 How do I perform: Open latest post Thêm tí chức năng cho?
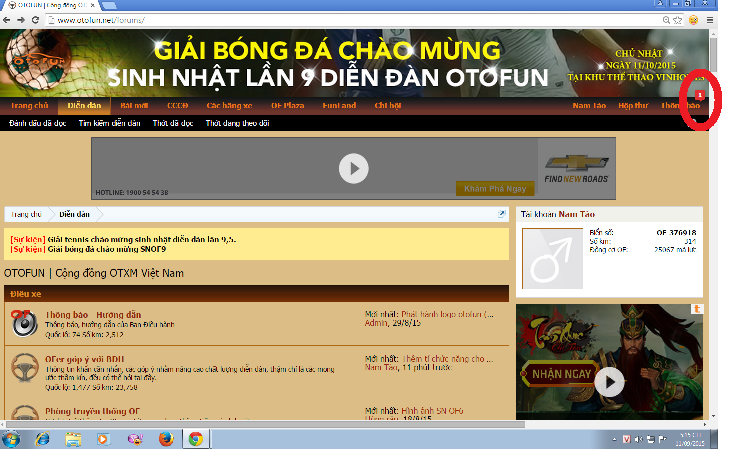(x=448, y=359)
